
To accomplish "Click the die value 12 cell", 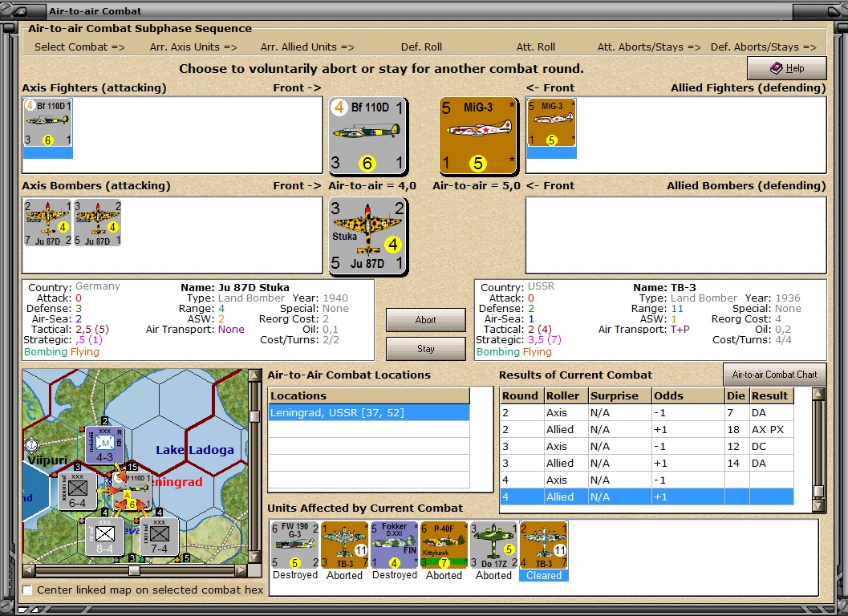I will pyautogui.click(x=736, y=446).
